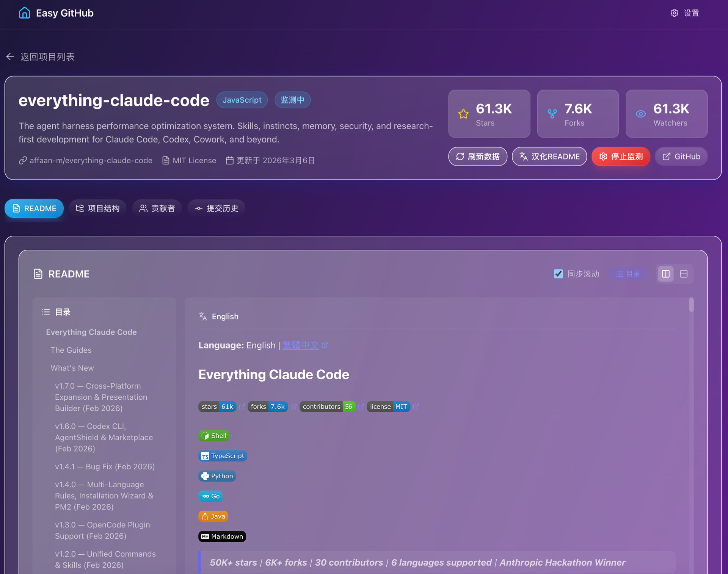Switch to split side-by-side view
The height and width of the screenshot is (574, 728).
(x=665, y=274)
